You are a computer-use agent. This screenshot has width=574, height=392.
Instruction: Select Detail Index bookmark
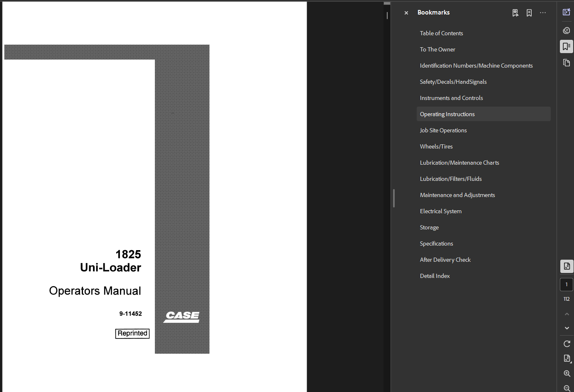435,276
